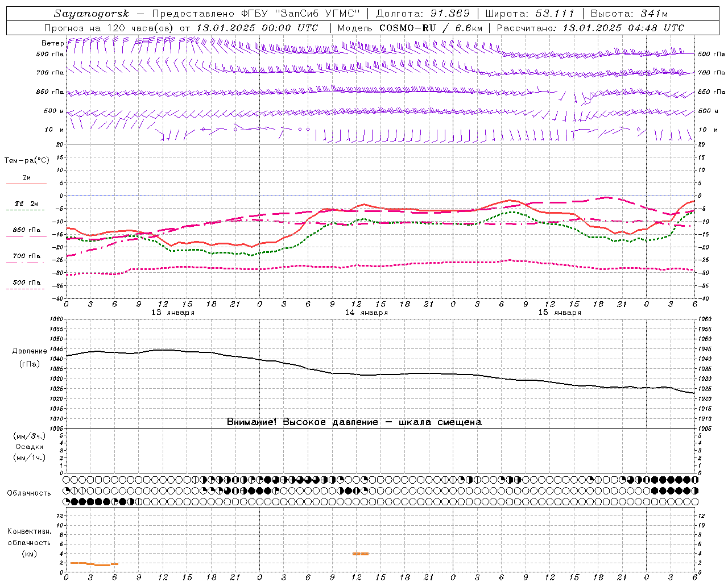Click the '(мм/1ч.)' precipitation unit label

[x=30, y=458]
